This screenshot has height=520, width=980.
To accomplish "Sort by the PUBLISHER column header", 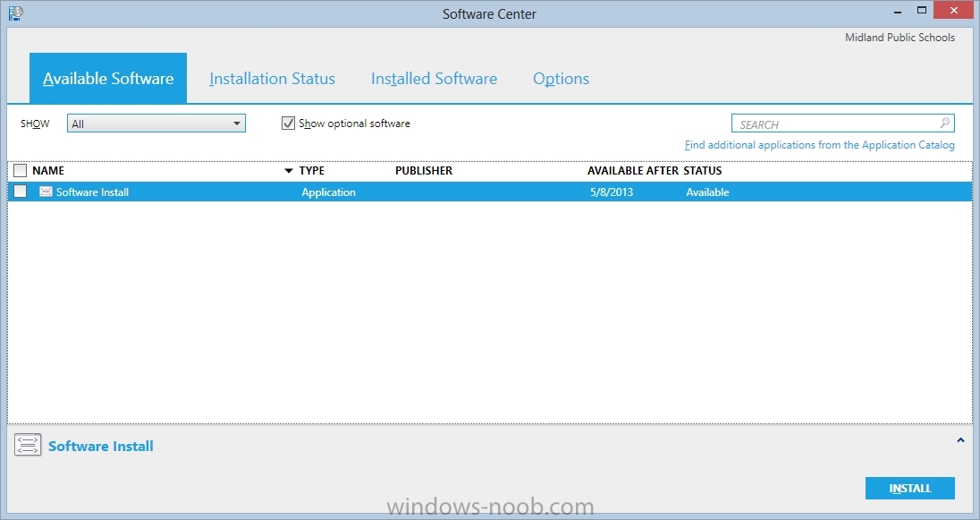I will click(x=424, y=170).
